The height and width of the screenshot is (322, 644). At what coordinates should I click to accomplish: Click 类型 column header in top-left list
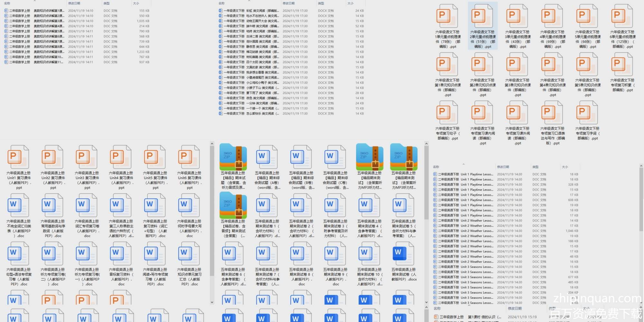tap(107, 3)
